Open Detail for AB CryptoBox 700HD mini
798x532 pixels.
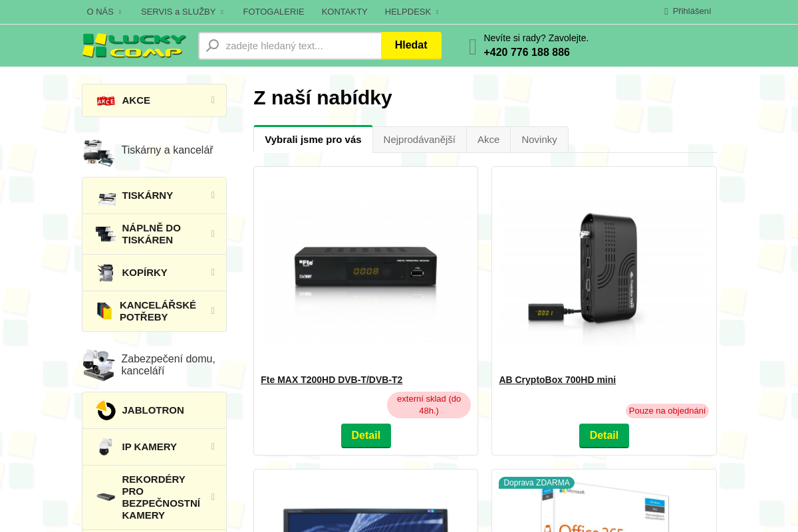(604, 436)
